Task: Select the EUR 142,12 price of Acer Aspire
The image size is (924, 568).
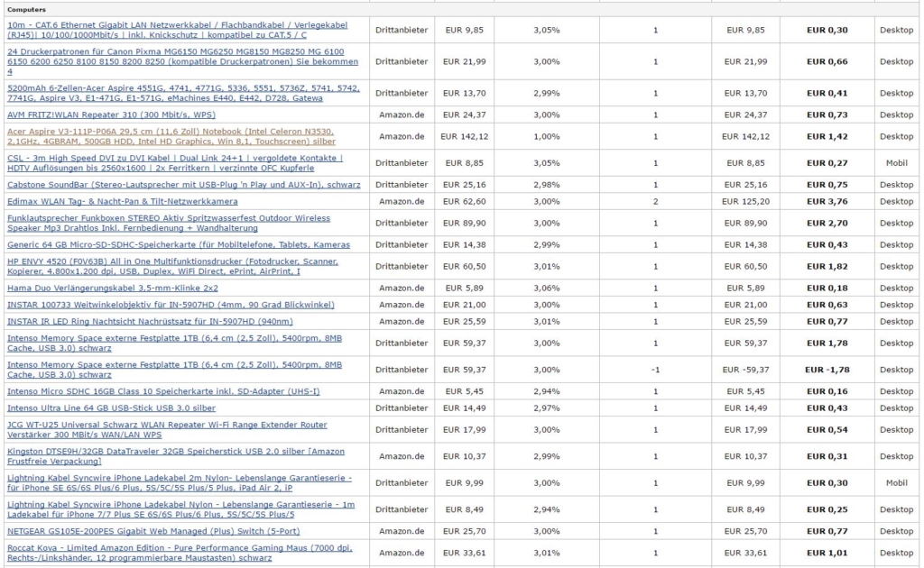Action: tap(465, 136)
